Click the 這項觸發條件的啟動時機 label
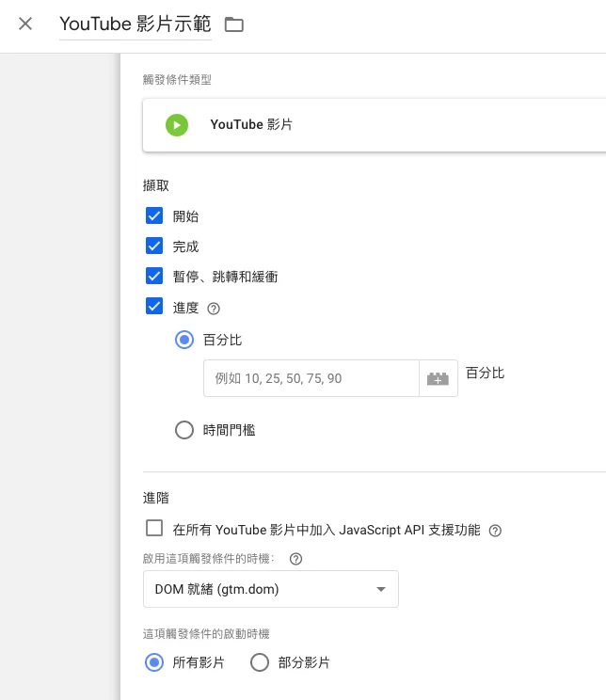The width and height of the screenshot is (606, 700). (x=206, y=634)
